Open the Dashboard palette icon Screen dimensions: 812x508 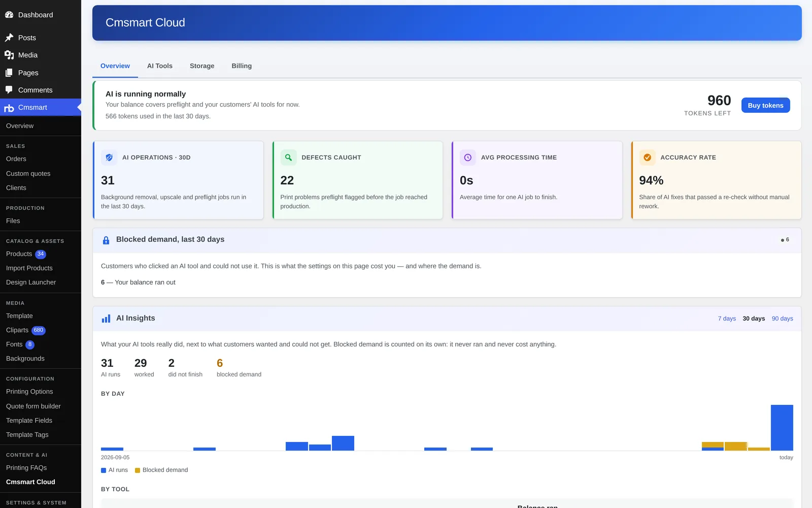[x=9, y=15]
